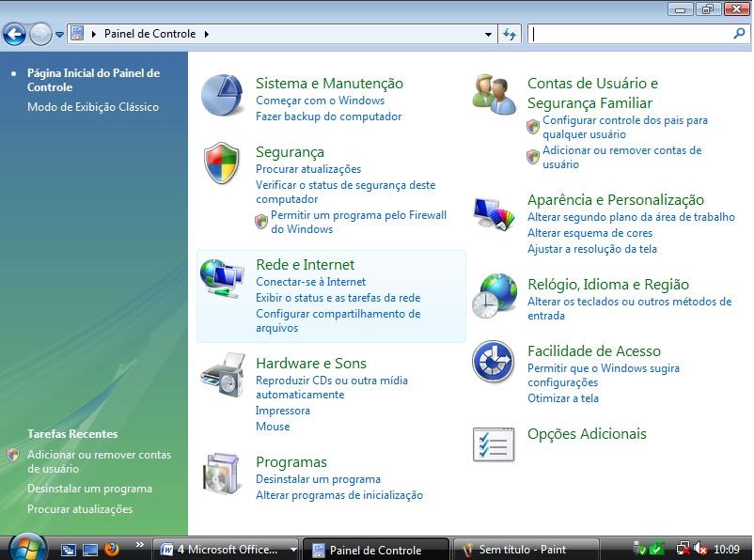Open the 4 Microsoft Office taskbar group
Image resolution: width=754 pixels, height=560 pixels.
(x=226, y=550)
